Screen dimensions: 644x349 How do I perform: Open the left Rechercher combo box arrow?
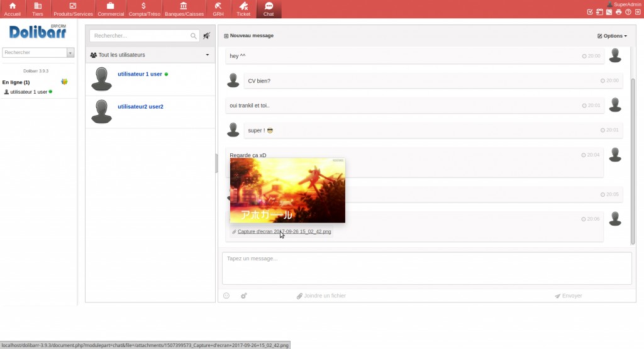coord(70,53)
